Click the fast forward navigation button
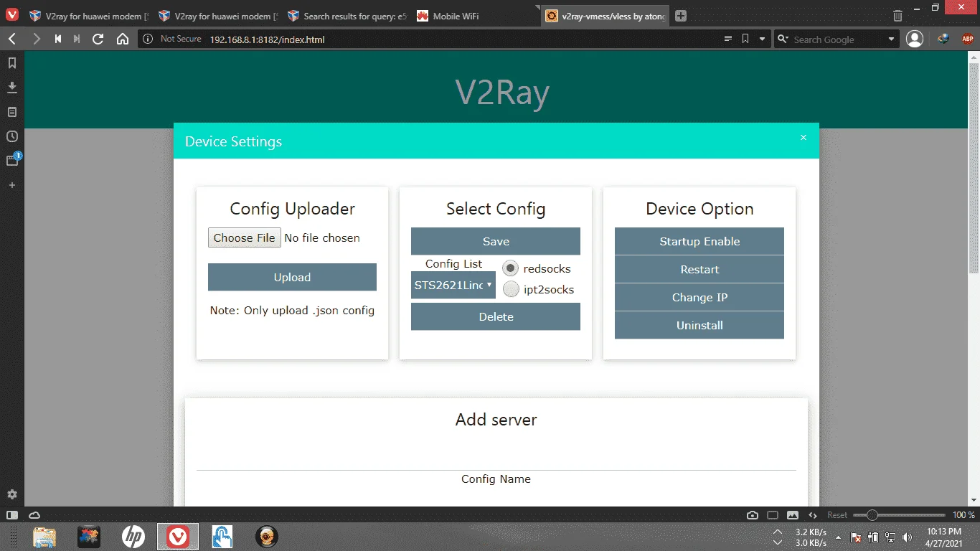 [77, 39]
